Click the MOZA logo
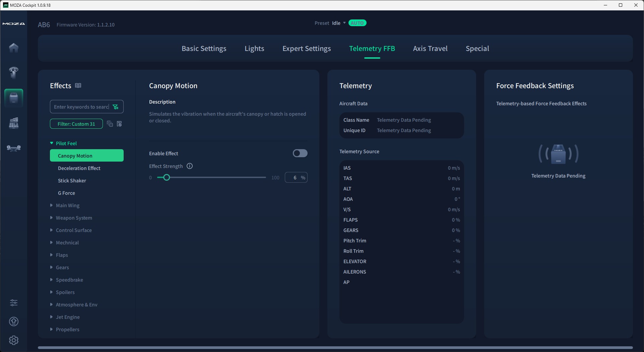644x352 pixels. pos(14,24)
